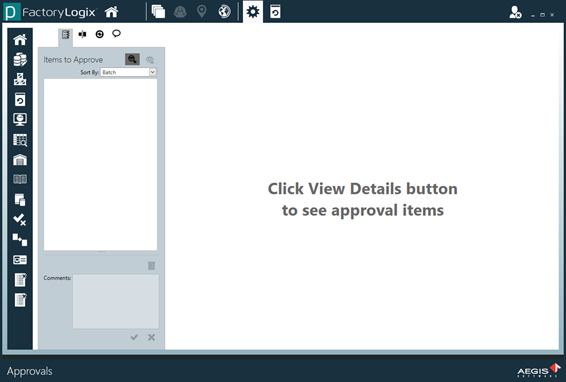Open the warehouse building icon in sidebar

tap(20, 160)
